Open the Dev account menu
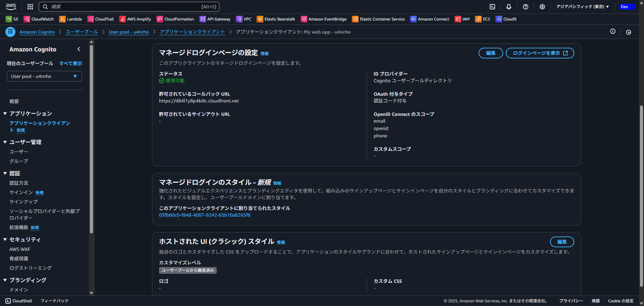The height and width of the screenshot is (306, 644). (x=626, y=7)
